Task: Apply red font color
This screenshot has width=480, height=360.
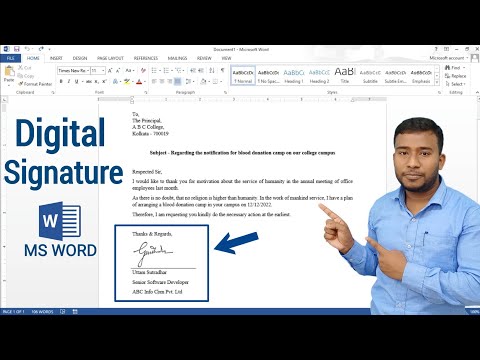Action: pyautogui.click(x=139, y=82)
